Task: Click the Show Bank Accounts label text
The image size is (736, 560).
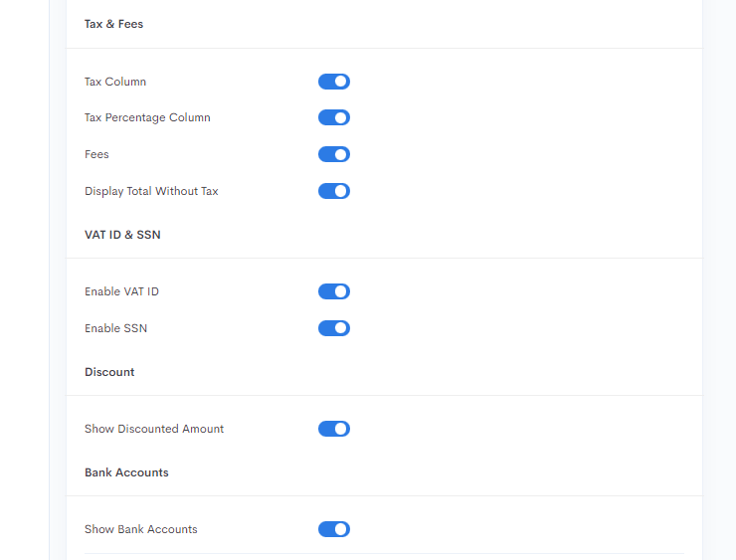Action: (x=141, y=529)
